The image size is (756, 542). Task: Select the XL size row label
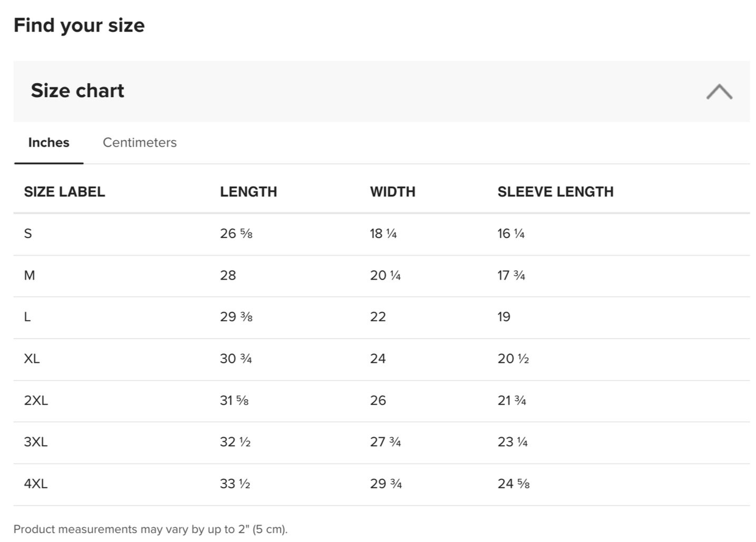pyautogui.click(x=32, y=359)
